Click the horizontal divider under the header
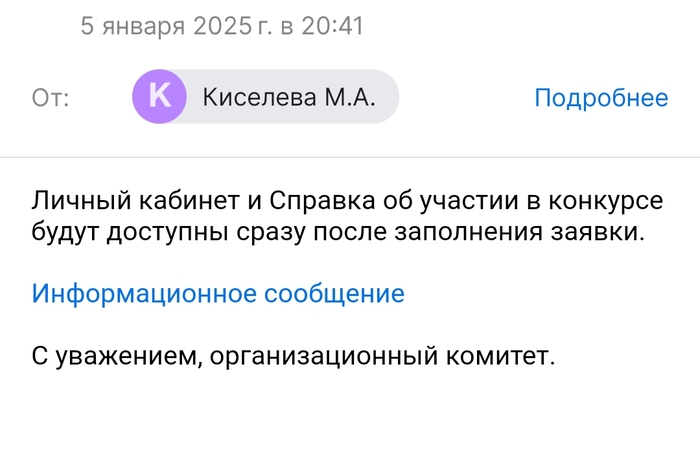This screenshot has width=700, height=450. click(350, 157)
